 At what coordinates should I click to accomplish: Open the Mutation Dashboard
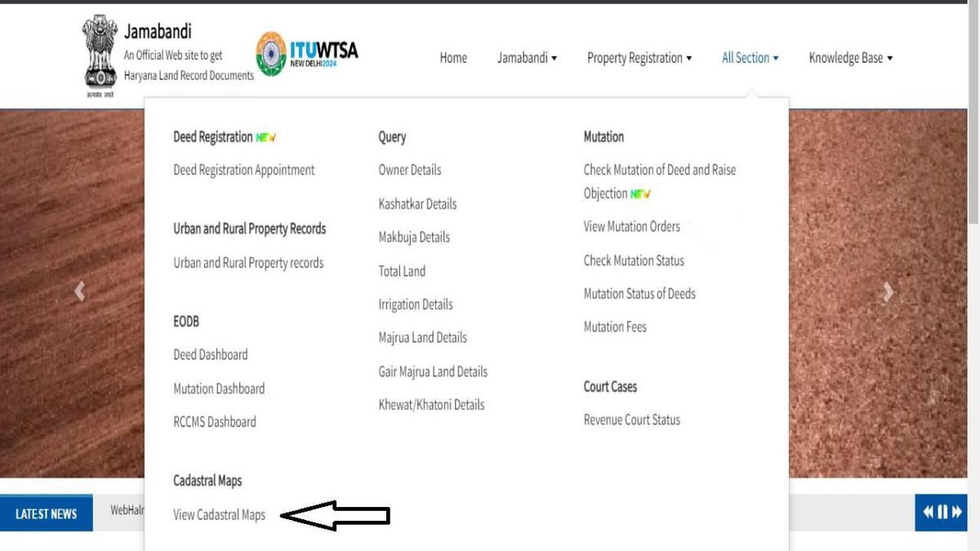(x=219, y=389)
